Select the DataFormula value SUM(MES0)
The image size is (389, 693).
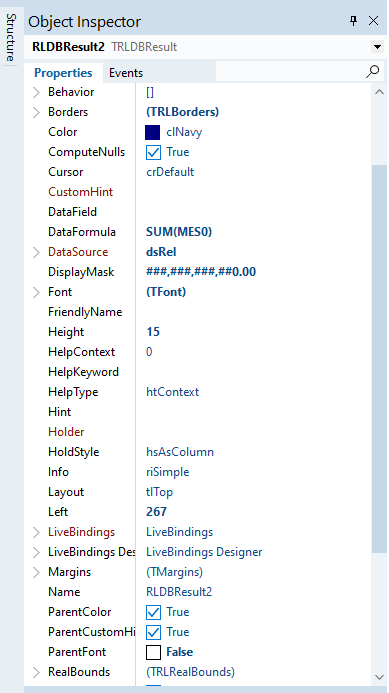click(x=179, y=232)
